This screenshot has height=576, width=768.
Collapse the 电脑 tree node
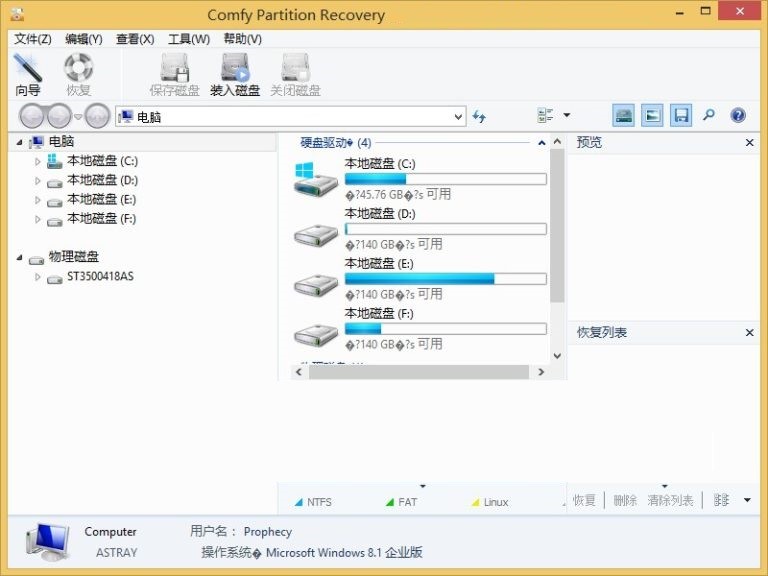tap(19, 143)
